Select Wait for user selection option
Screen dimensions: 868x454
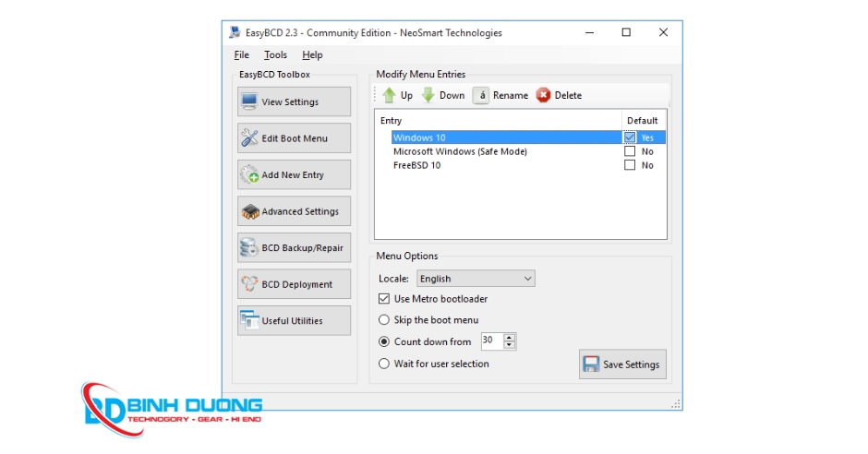[383, 364]
